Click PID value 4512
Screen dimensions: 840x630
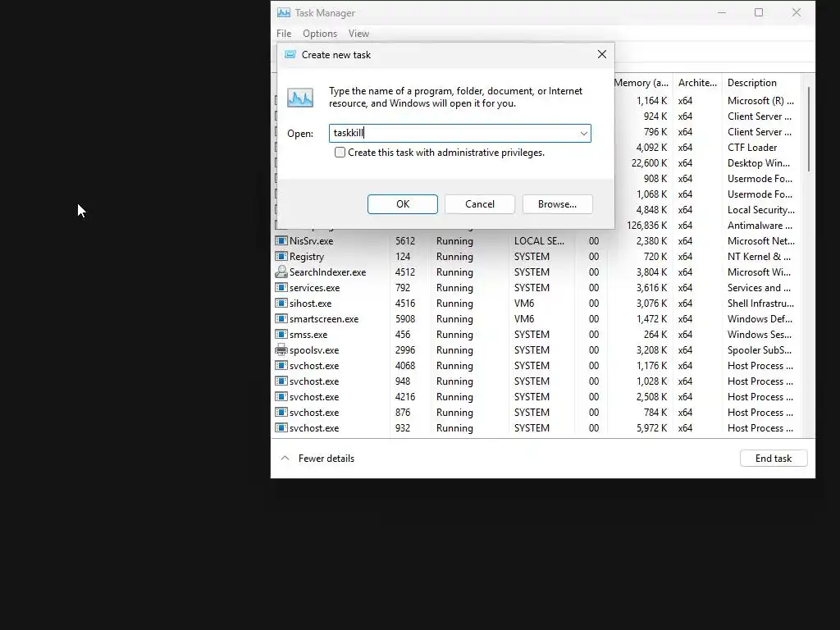click(405, 272)
